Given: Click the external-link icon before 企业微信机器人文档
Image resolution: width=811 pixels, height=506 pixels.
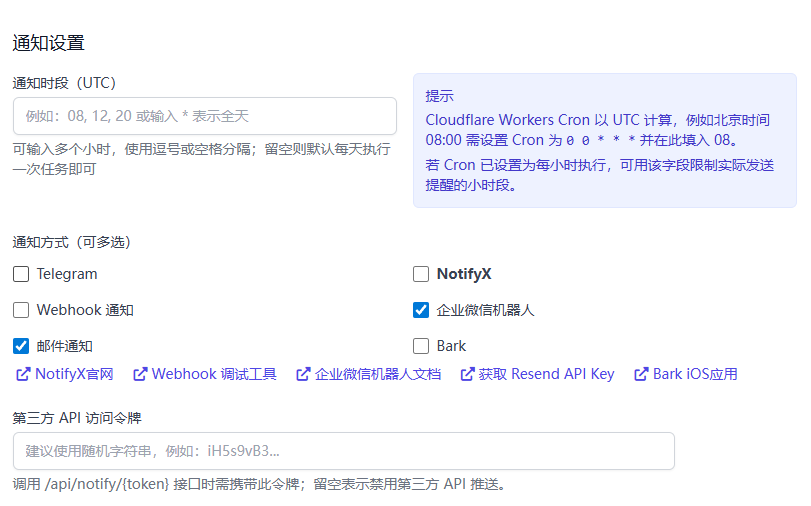Looking at the screenshot, I should [x=303, y=375].
